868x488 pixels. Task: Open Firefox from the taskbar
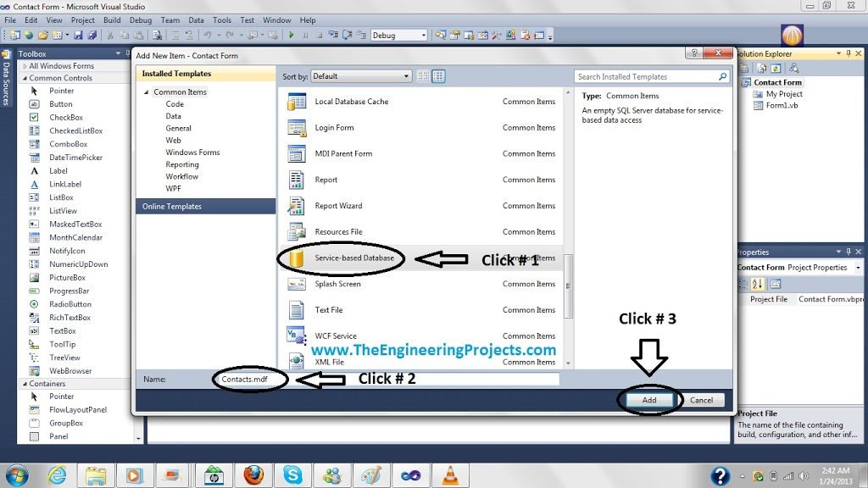[253, 475]
